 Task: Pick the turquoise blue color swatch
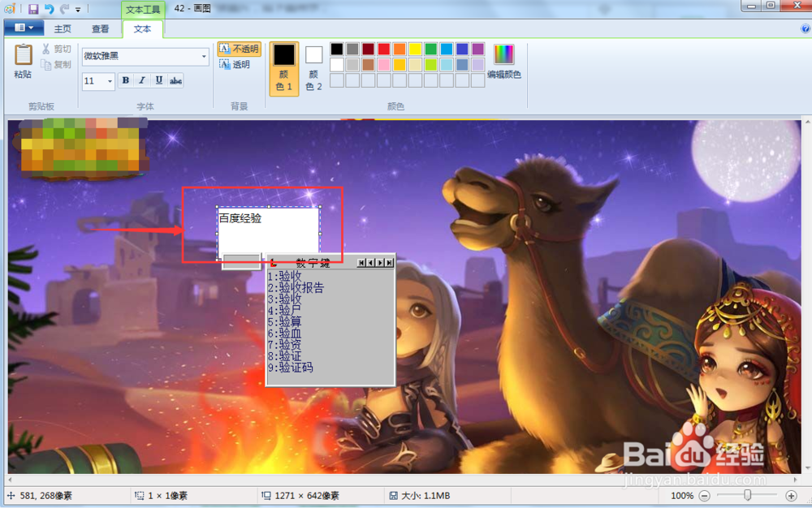click(x=447, y=50)
